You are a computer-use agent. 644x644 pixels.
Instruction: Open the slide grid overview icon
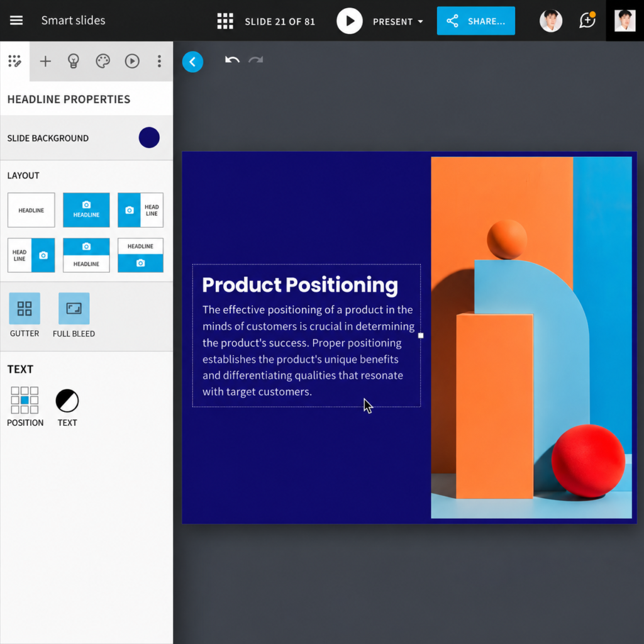point(225,21)
